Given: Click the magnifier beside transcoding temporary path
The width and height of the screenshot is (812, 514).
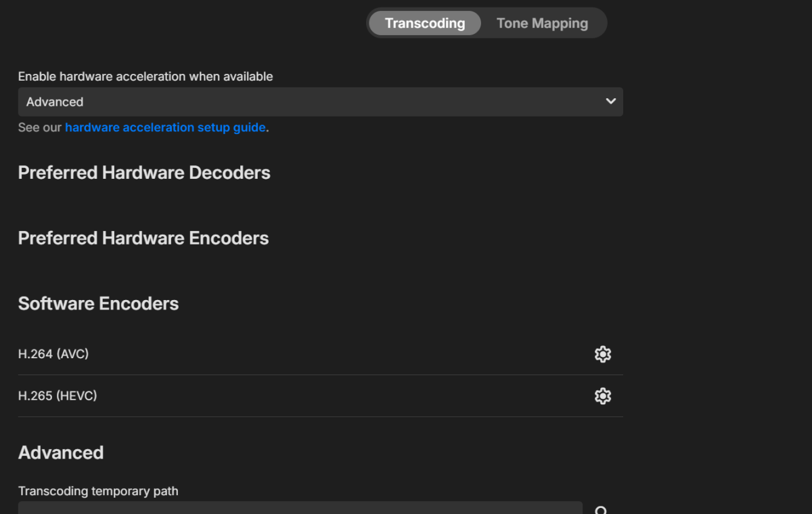Looking at the screenshot, I should click(x=602, y=509).
